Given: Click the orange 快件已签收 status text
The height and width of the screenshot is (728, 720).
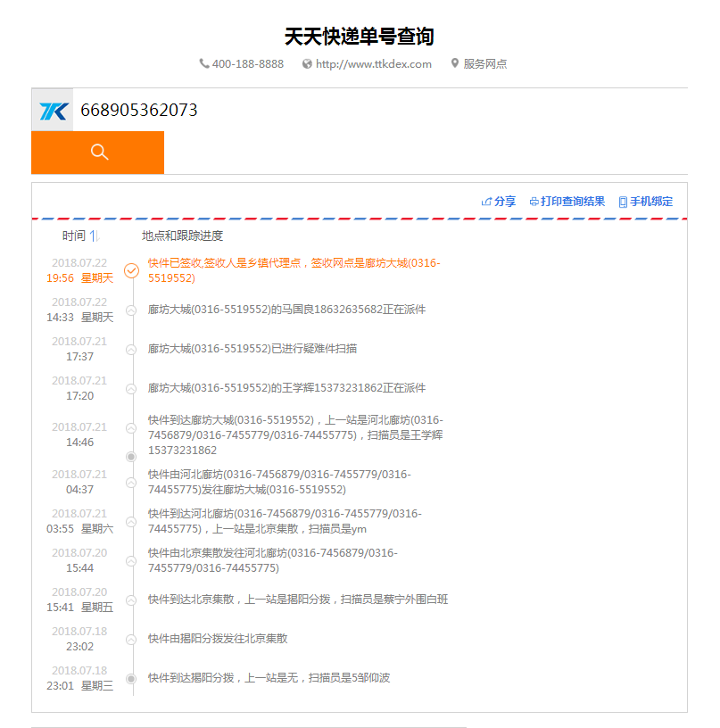Looking at the screenshot, I should 294,270.
